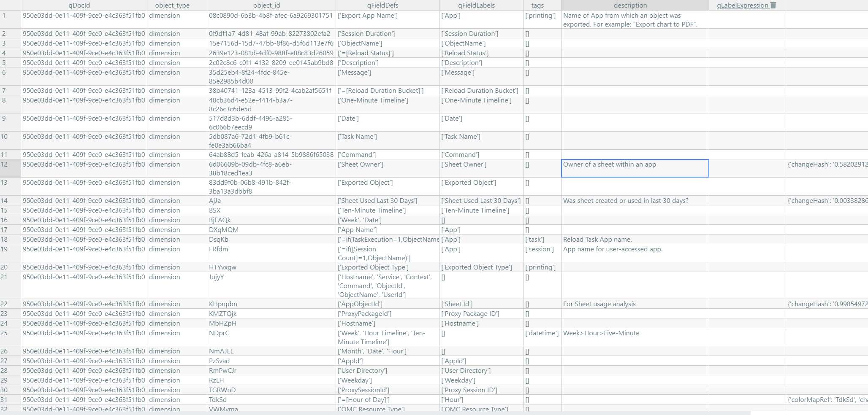Select 'App name for user-accessed app.' description cell
The width and height of the screenshot is (868, 415).
[635, 253]
